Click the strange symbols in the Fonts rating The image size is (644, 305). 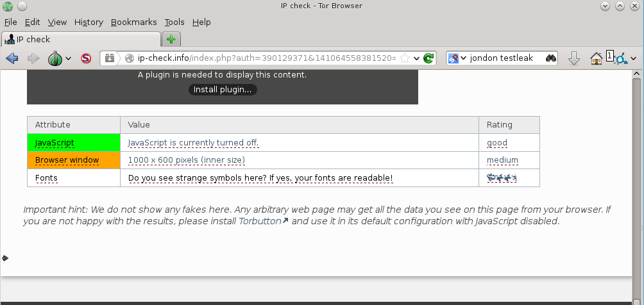point(502,177)
